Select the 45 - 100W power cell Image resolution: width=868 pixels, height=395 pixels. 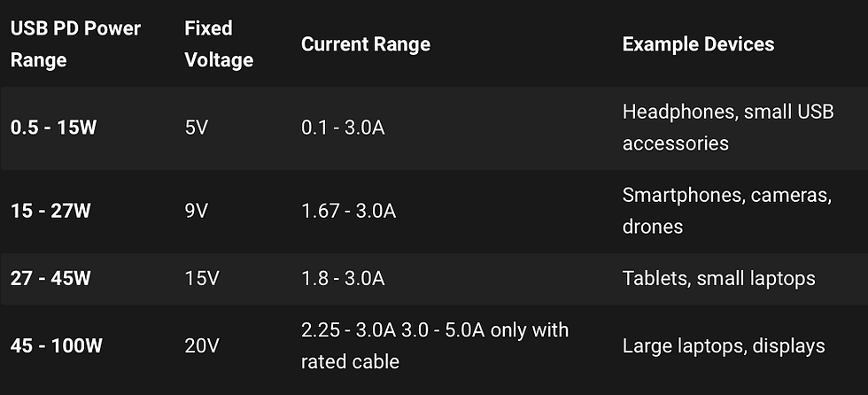pos(57,346)
